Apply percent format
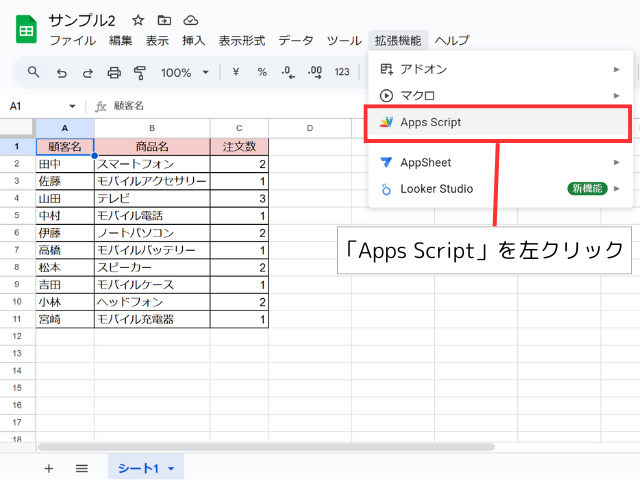Viewport: 640px width, 480px height. (x=262, y=72)
